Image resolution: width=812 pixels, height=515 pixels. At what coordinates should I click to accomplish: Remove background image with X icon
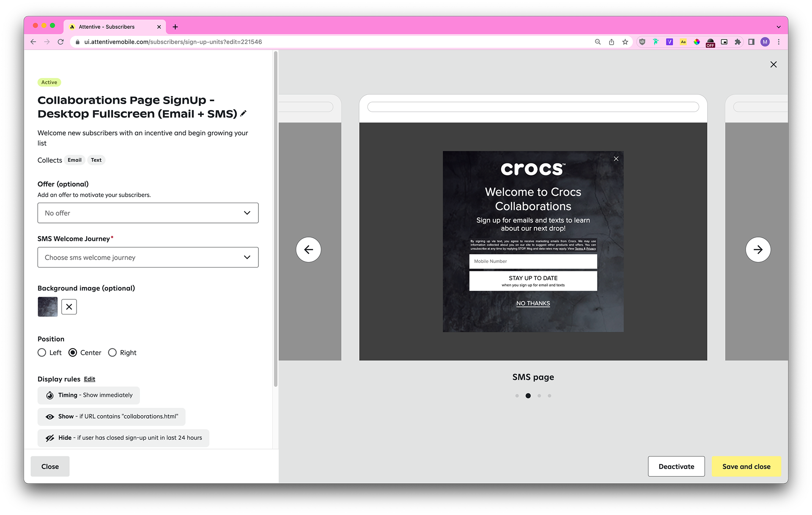click(x=69, y=307)
